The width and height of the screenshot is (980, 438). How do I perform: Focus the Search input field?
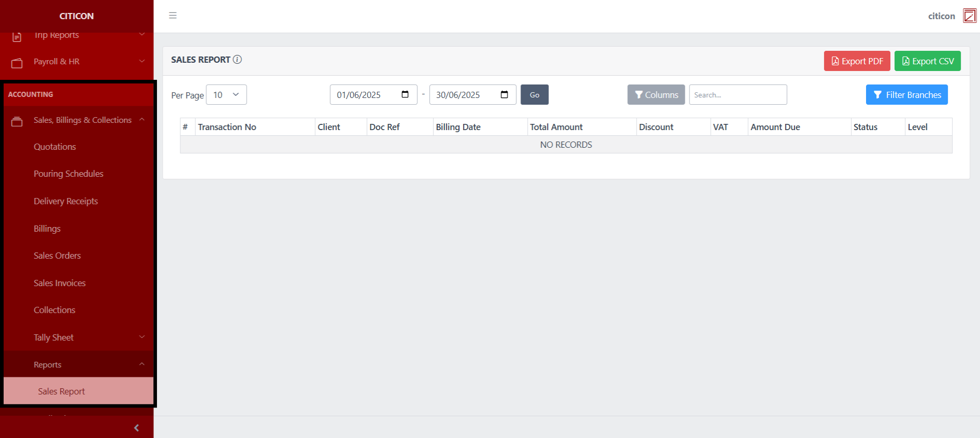pos(738,95)
